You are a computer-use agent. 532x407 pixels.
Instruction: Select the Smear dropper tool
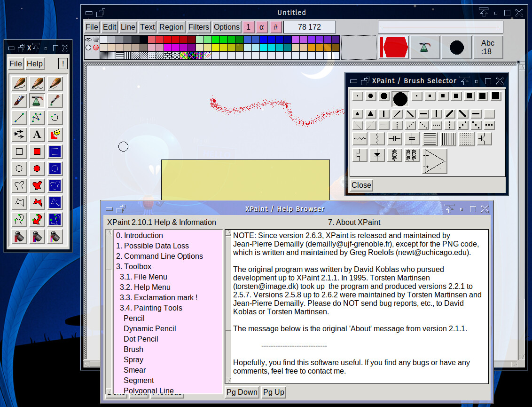55,101
